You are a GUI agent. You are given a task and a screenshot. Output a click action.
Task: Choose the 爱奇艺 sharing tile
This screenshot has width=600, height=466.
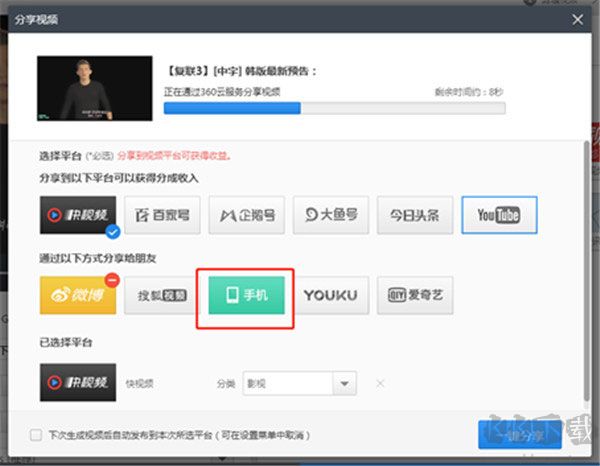[415, 295]
